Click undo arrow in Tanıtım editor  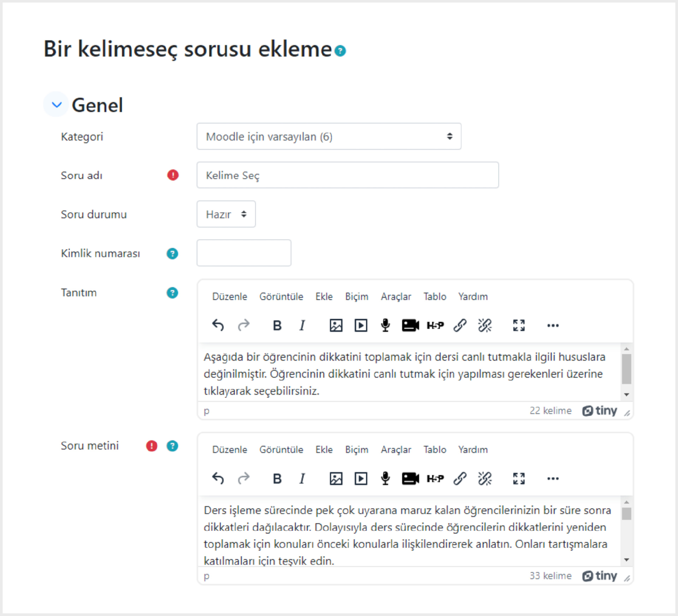click(218, 325)
